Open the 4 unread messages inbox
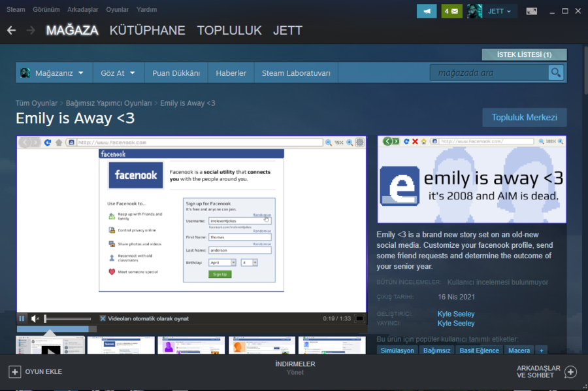The width and height of the screenshot is (588, 391). click(451, 11)
